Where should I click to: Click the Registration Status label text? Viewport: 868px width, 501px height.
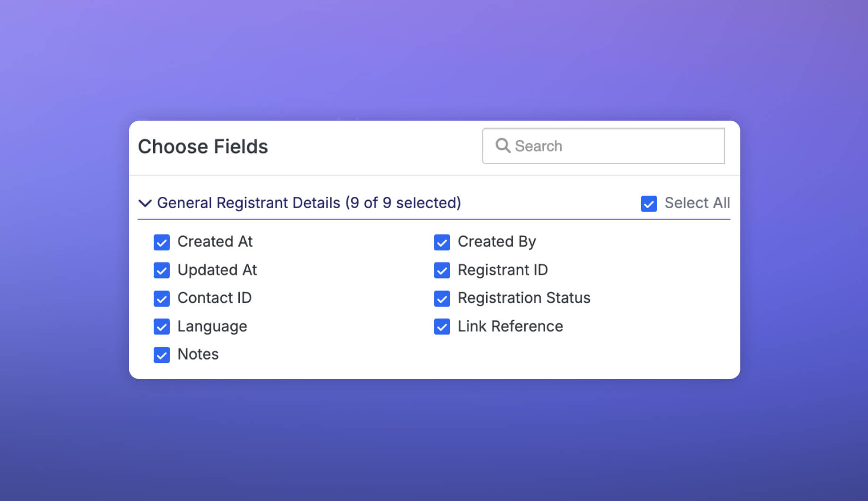[x=524, y=298]
